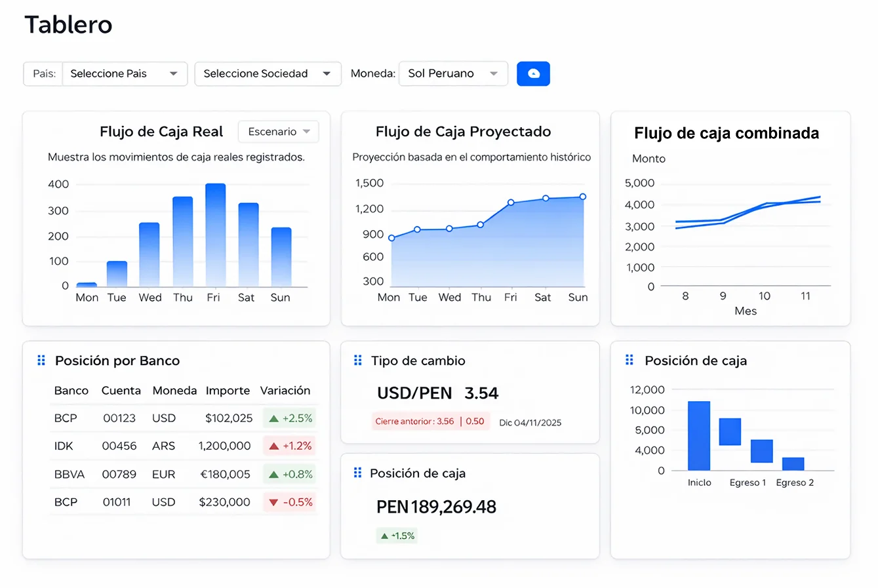Click the Tablero page title
This screenshot has width=878, height=588.
[68, 25]
